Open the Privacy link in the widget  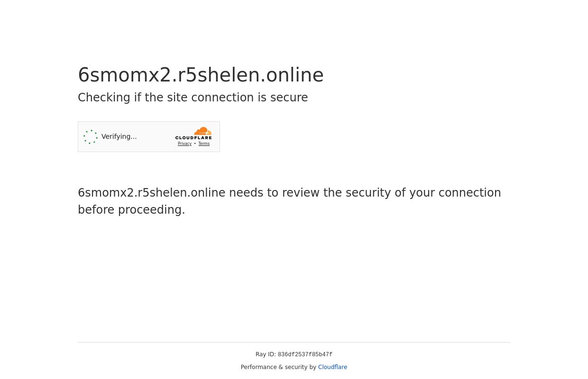pyautogui.click(x=184, y=144)
